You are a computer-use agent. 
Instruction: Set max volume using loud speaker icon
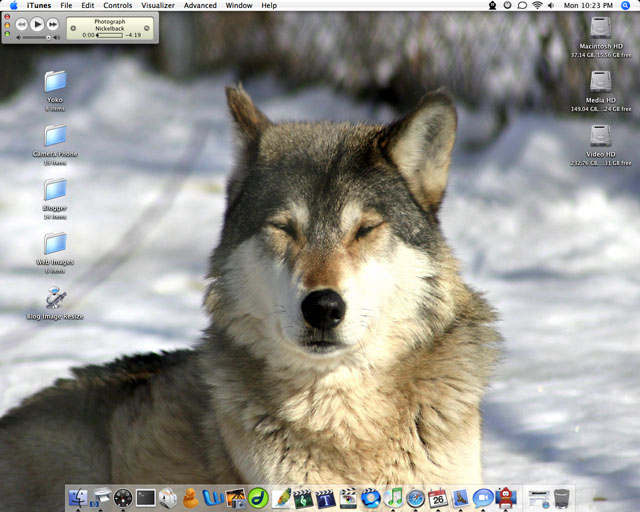pos(57,38)
